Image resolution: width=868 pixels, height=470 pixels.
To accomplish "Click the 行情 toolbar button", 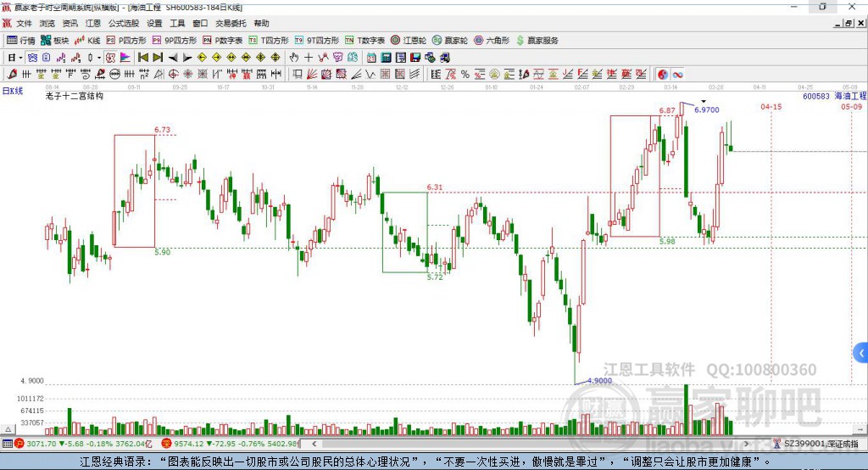I will point(21,41).
